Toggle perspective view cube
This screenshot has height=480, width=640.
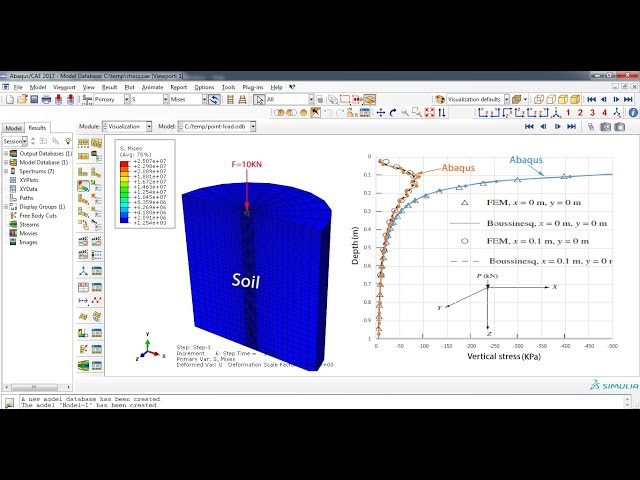(516, 99)
